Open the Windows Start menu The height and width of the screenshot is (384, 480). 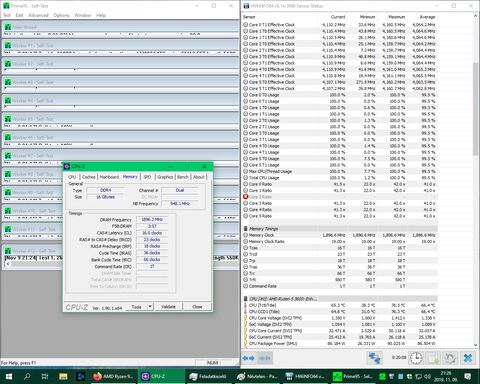(9, 377)
